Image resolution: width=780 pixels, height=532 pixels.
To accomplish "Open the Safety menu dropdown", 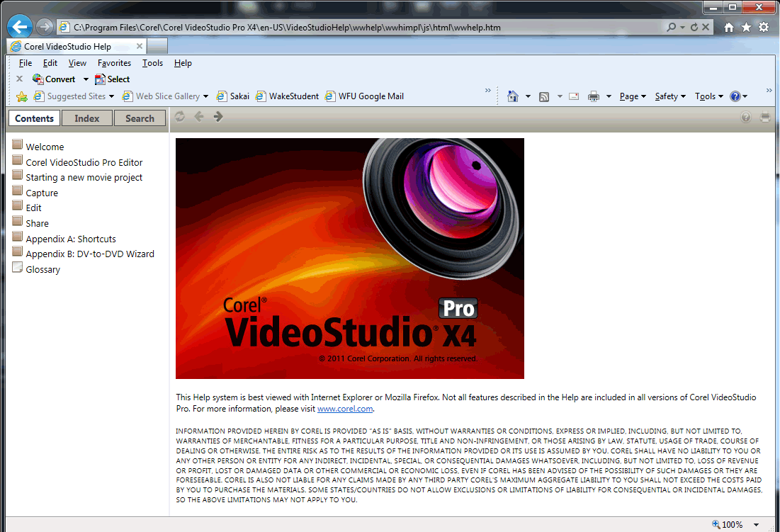I will (670, 96).
